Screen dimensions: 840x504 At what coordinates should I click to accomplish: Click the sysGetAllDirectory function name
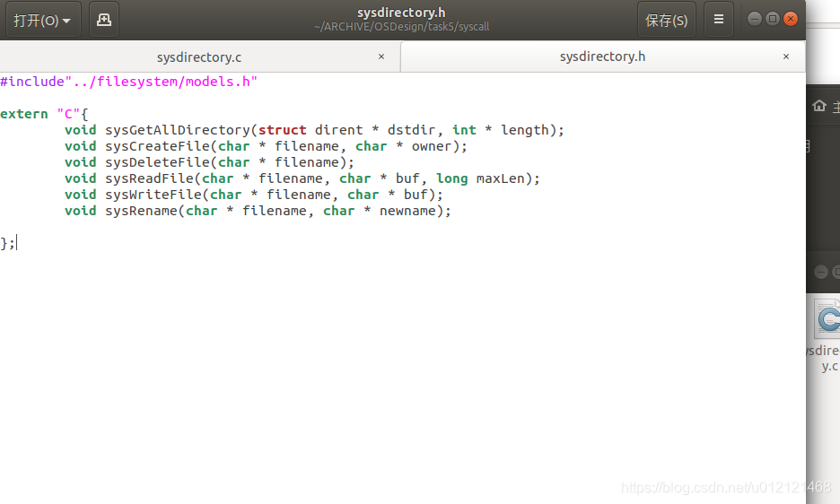tap(178, 130)
